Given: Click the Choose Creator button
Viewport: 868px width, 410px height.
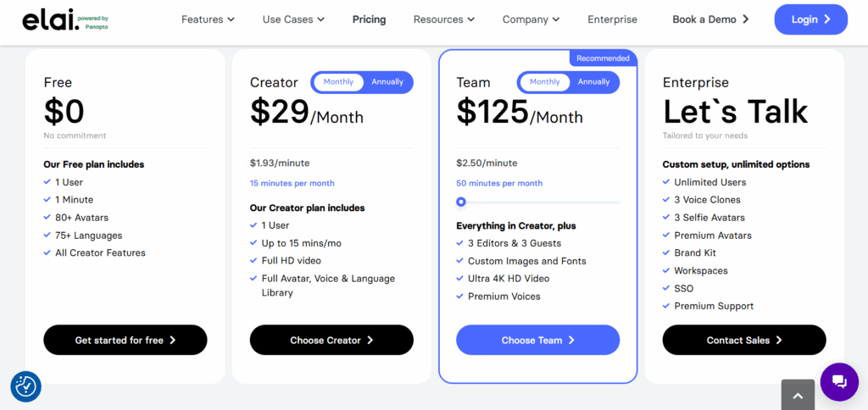Looking at the screenshot, I should pos(331,341).
